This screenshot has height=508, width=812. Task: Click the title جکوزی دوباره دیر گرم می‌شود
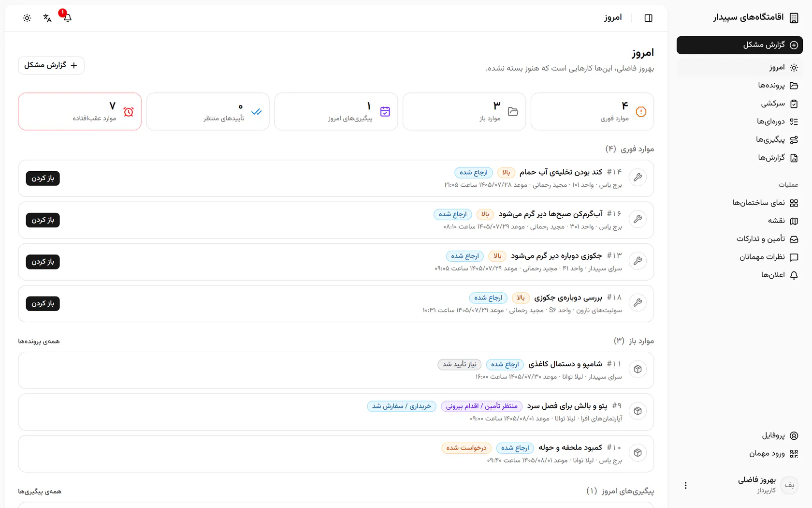556,255
